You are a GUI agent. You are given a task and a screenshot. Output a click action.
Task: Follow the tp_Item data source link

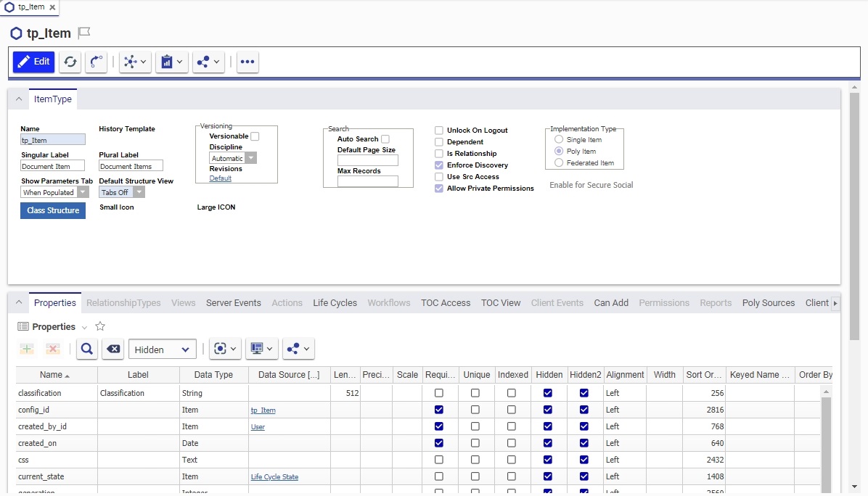pyautogui.click(x=263, y=410)
